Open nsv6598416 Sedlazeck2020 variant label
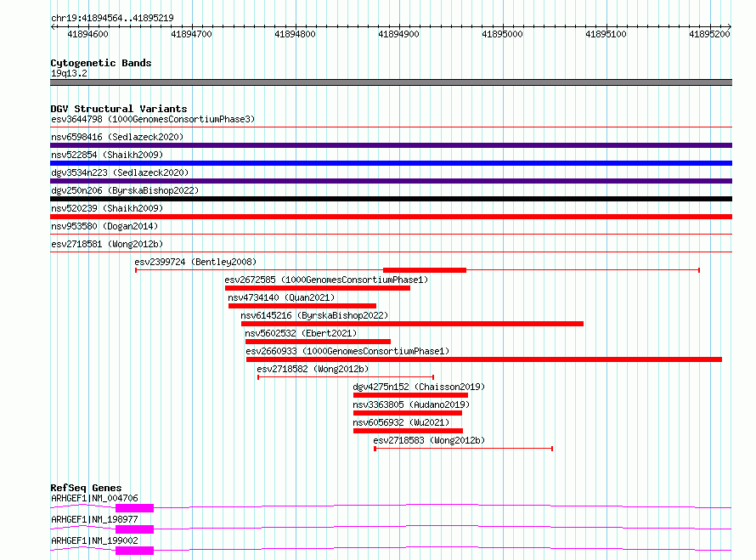756x560 pixels. click(117, 137)
